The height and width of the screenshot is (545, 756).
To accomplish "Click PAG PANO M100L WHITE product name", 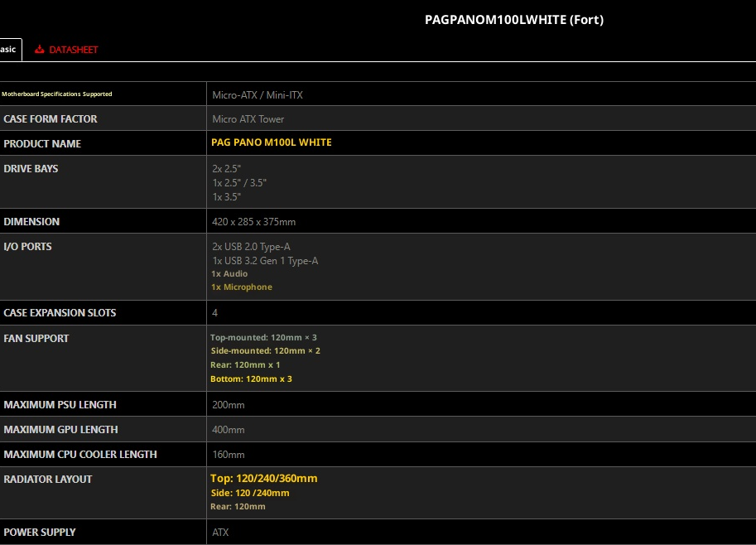I will point(272,142).
